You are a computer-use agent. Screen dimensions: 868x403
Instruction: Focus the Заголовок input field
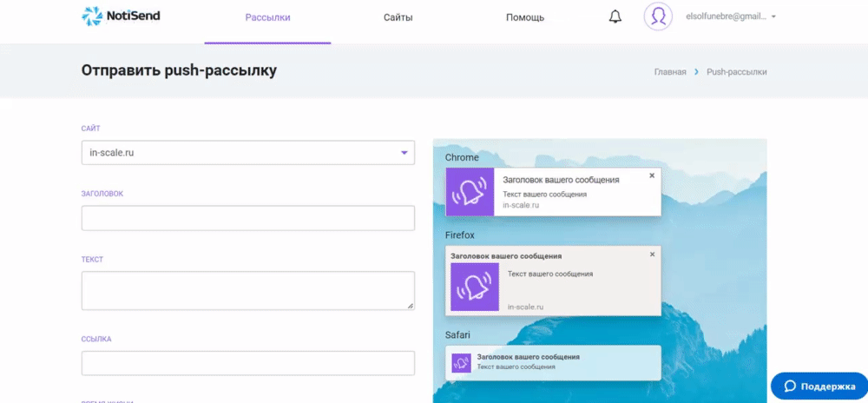pos(247,218)
